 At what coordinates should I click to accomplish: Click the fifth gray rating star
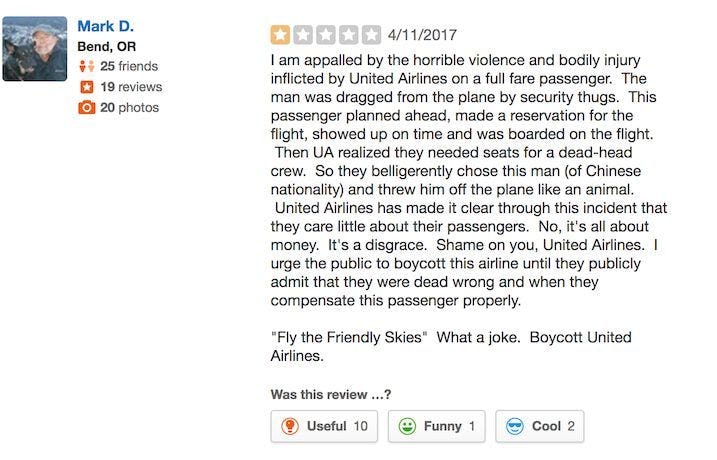point(371,35)
